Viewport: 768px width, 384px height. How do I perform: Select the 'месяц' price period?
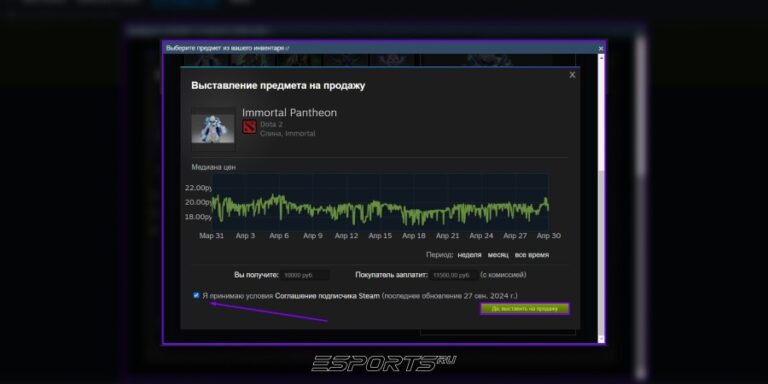tap(498, 255)
